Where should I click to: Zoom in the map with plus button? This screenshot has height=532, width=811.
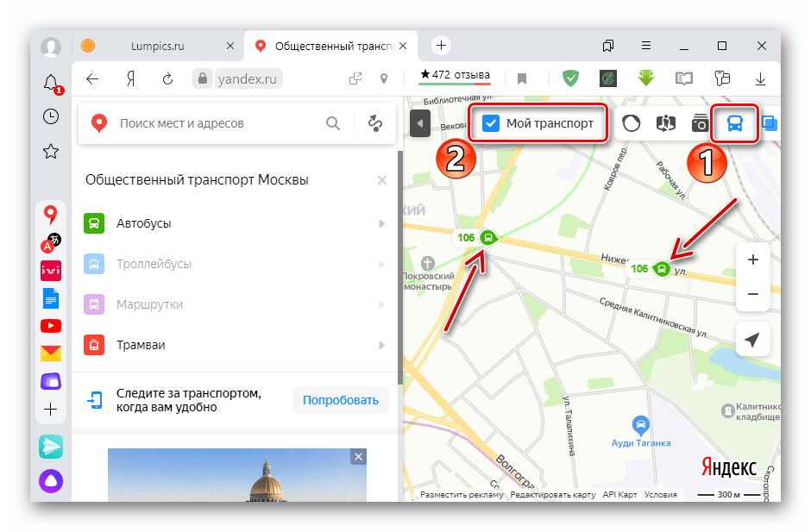[x=752, y=260]
